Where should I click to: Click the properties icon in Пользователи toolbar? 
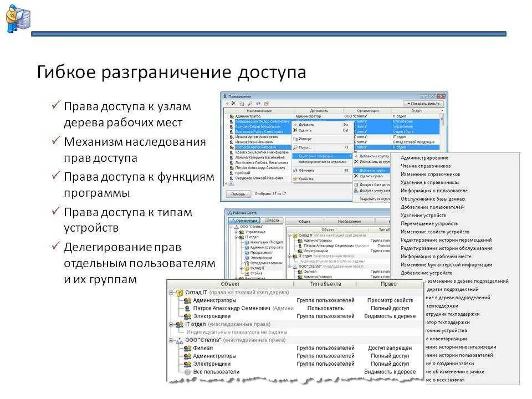click(x=267, y=104)
